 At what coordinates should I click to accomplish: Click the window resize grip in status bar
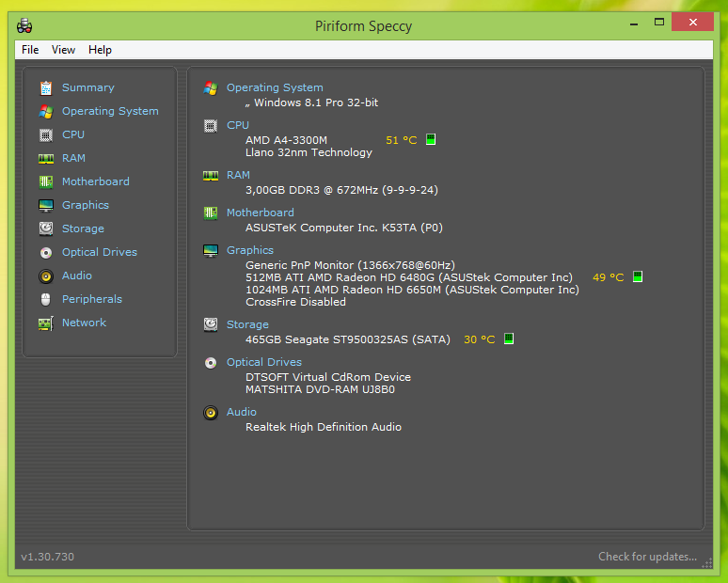coord(706,563)
